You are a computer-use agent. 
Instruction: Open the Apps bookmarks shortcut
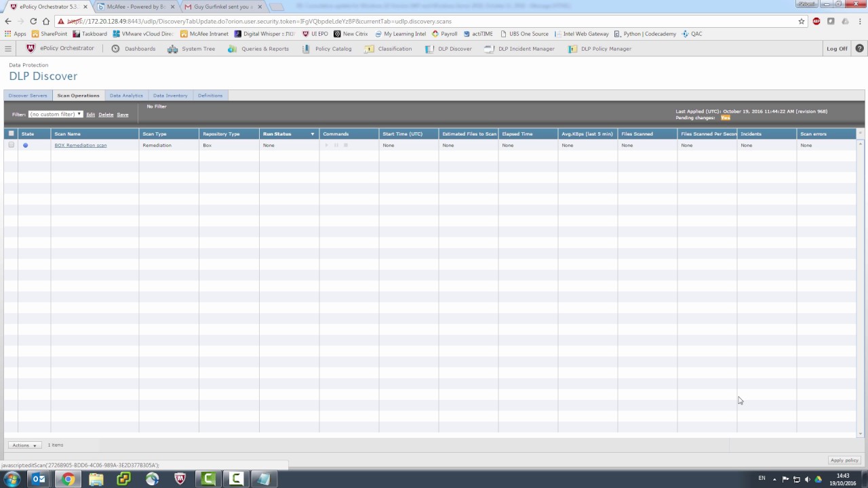[15, 34]
